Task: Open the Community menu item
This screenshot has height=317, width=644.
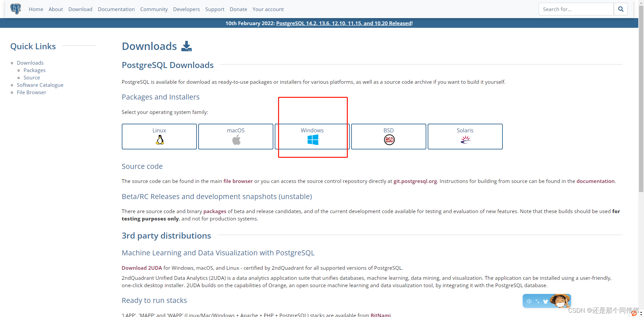Action: coord(154,9)
